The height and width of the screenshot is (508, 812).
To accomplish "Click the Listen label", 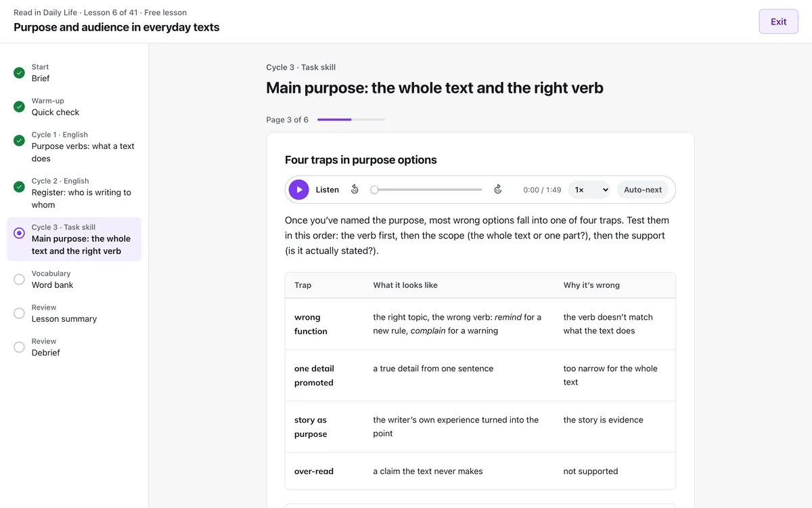I will pyautogui.click(x=328, y=190).
